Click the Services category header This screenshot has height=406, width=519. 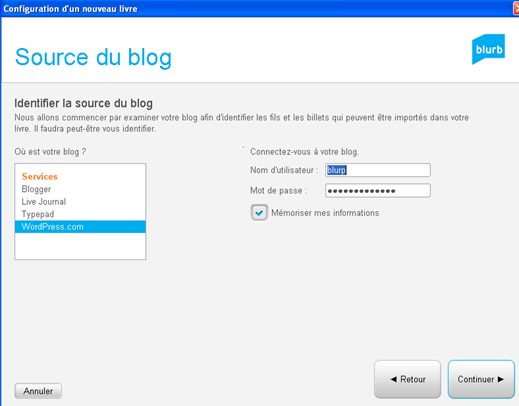click(x=40, y=176)
